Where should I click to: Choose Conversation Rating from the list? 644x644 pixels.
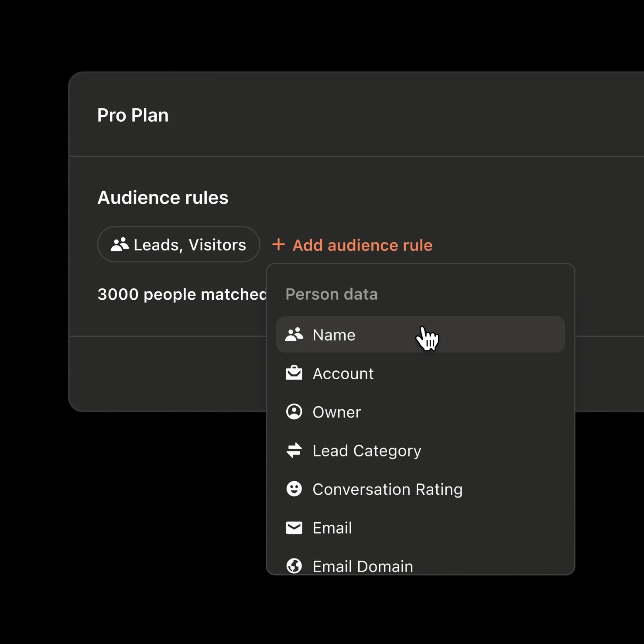(x=421, y=489)
